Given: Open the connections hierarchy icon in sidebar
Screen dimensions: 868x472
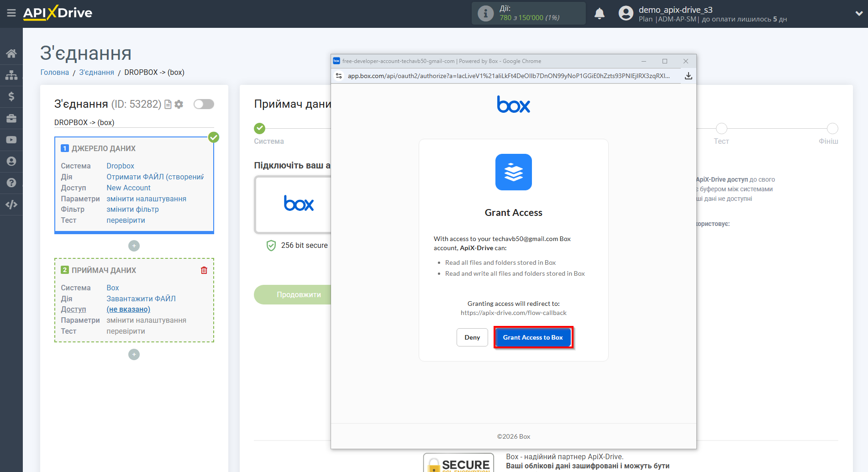Looking at the screenshot, I should [11, 74].
